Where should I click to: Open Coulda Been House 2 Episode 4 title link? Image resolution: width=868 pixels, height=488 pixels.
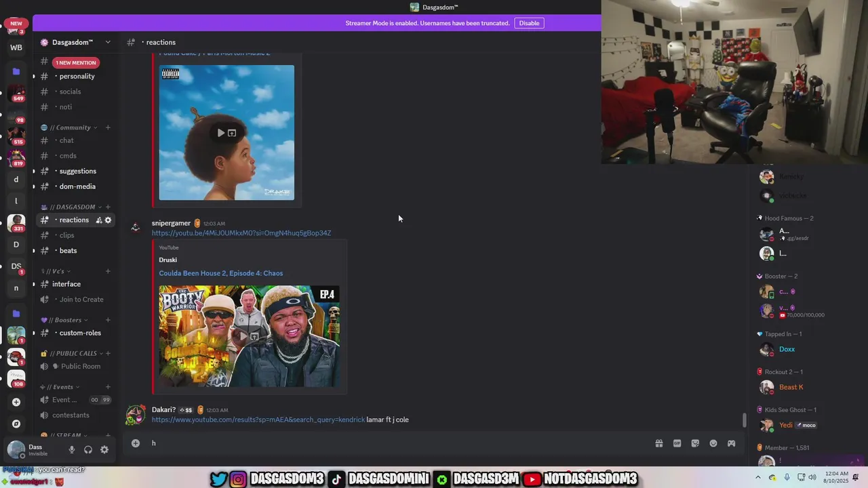tap(221, 273)
